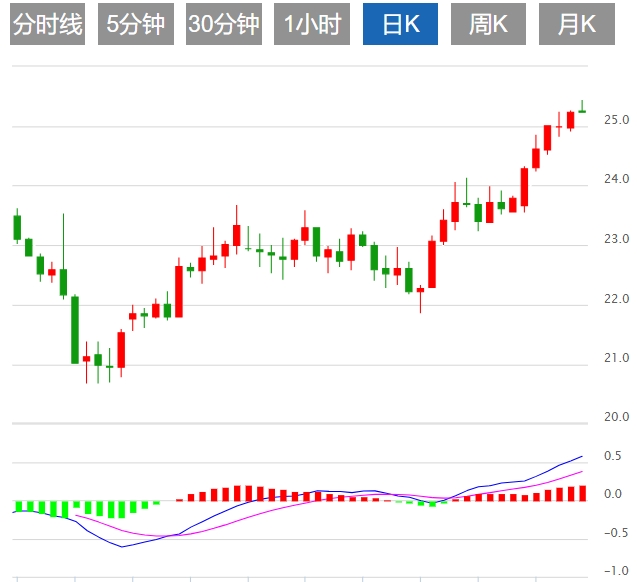This screenshot has width=637, height=582.
Task: Click the 0.5 MACD axis label
Action: coord(613,456)
